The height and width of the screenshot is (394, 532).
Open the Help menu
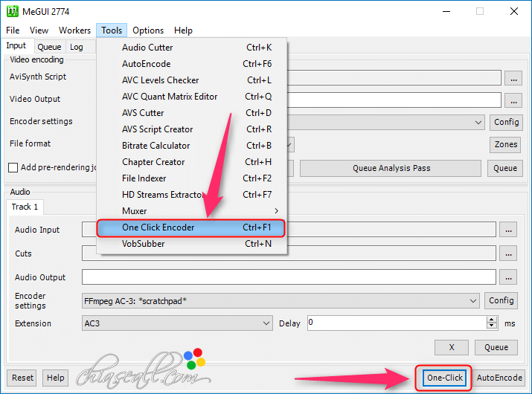183,30
